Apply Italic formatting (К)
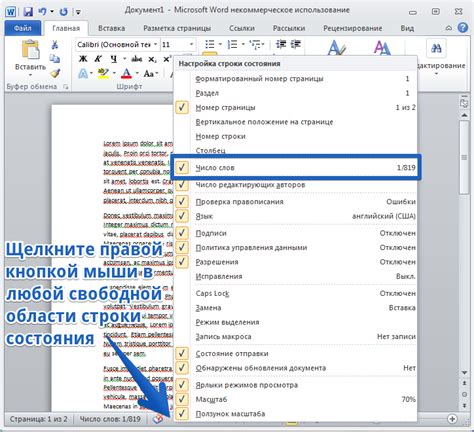This screenshot has height=432, width=474. tap(98, 59)
